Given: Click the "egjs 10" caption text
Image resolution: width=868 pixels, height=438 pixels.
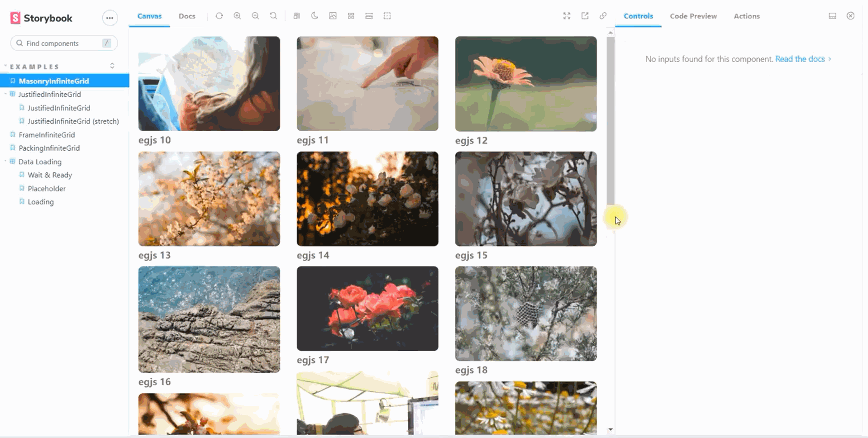Looking at the screenshot, I should (155, 140).
